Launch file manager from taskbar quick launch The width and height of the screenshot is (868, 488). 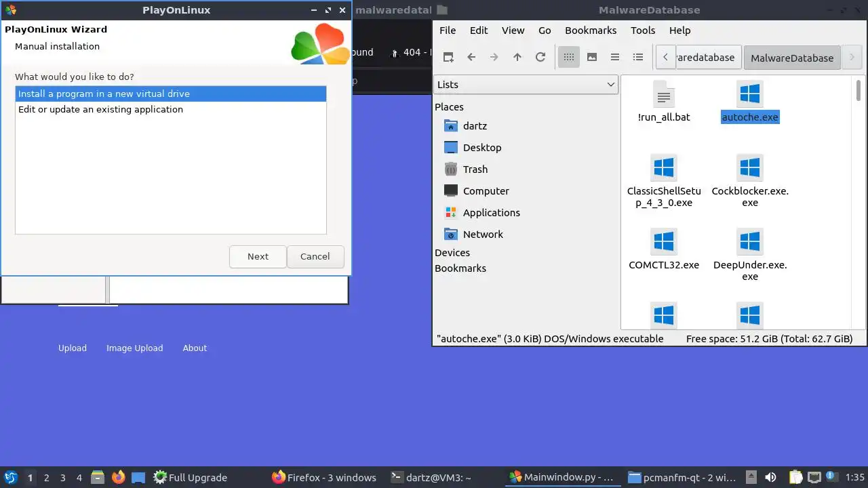click(98, 477)
